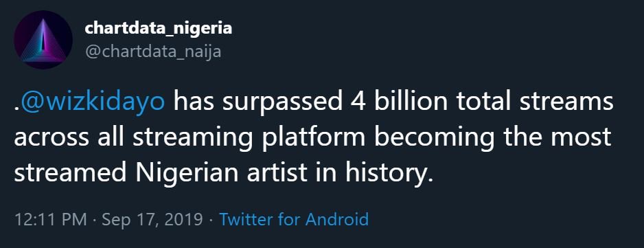Click the 12:11 PM timestamp

point(51,219)
